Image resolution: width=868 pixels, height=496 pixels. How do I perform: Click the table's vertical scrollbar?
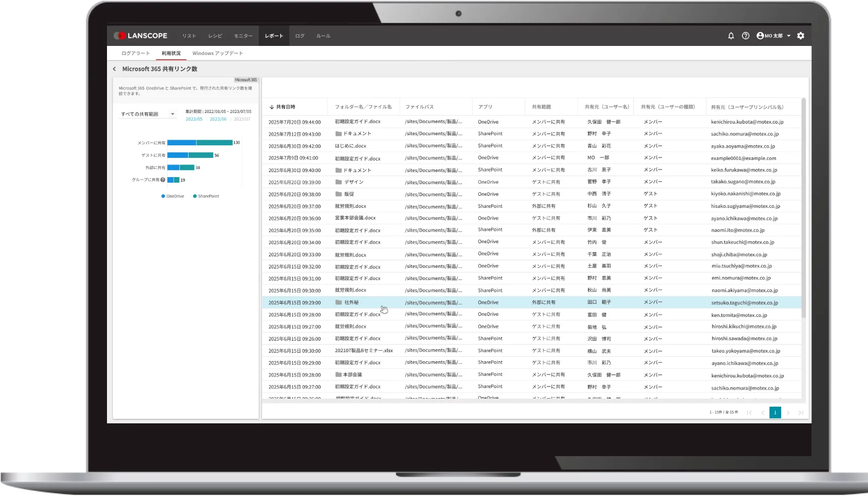pyautogui.click(x=803, y=207)
